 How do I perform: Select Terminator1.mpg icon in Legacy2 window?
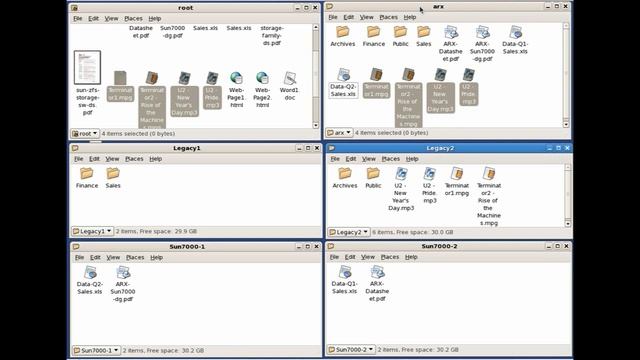click(x=457, y=173)
